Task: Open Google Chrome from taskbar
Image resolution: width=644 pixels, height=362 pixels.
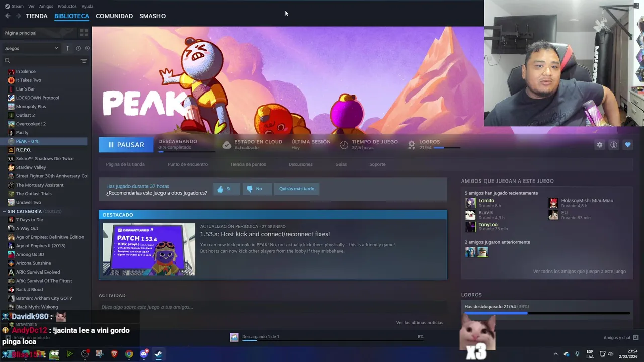Action: (x=129, y=354)
